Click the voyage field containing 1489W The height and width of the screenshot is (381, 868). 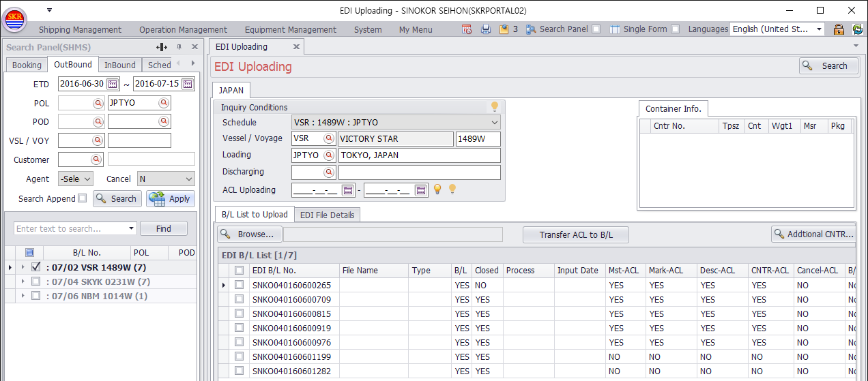pyautogui.click(x=478, y=138)
